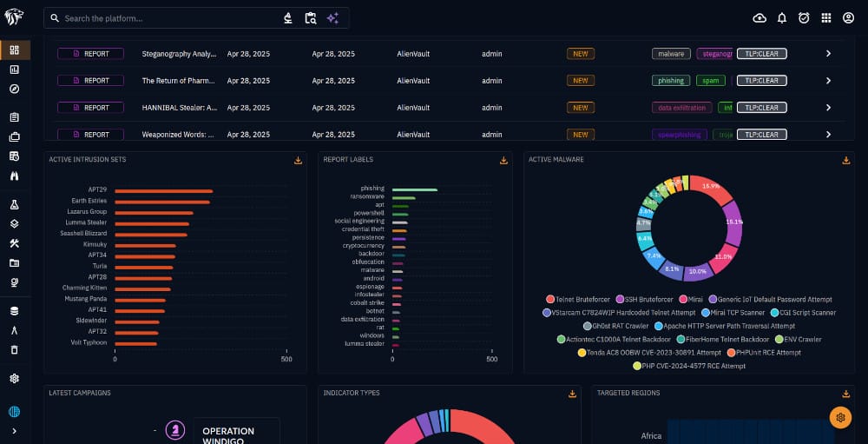Image resolution: width=868 pixels, height=444 pixels.
Task: Open the user profile account icon
Action: click(848, 18)
